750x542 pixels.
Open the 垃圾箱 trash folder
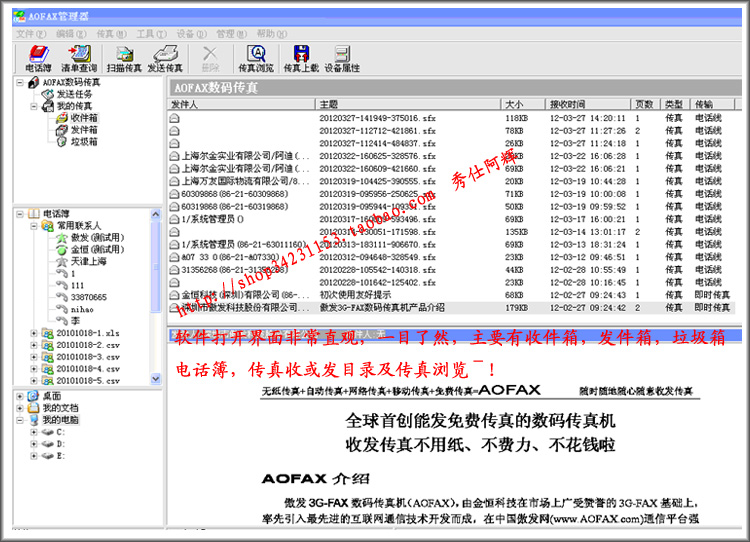tap(83, 142)
